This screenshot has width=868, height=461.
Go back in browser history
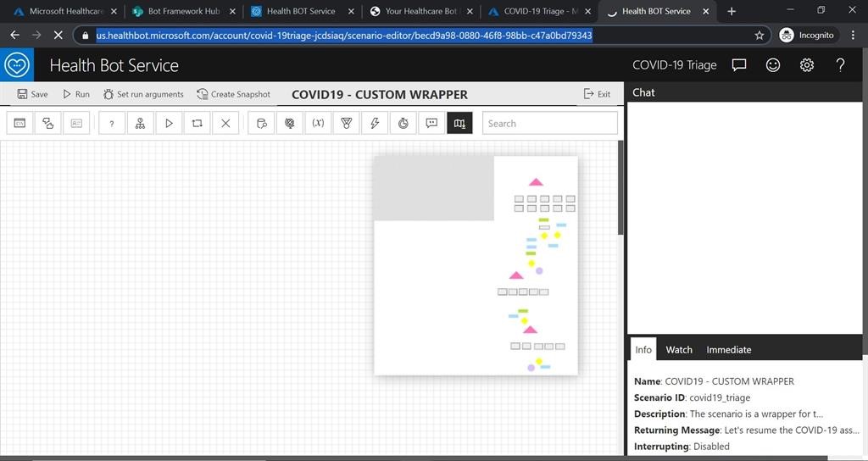click(15, 36)
